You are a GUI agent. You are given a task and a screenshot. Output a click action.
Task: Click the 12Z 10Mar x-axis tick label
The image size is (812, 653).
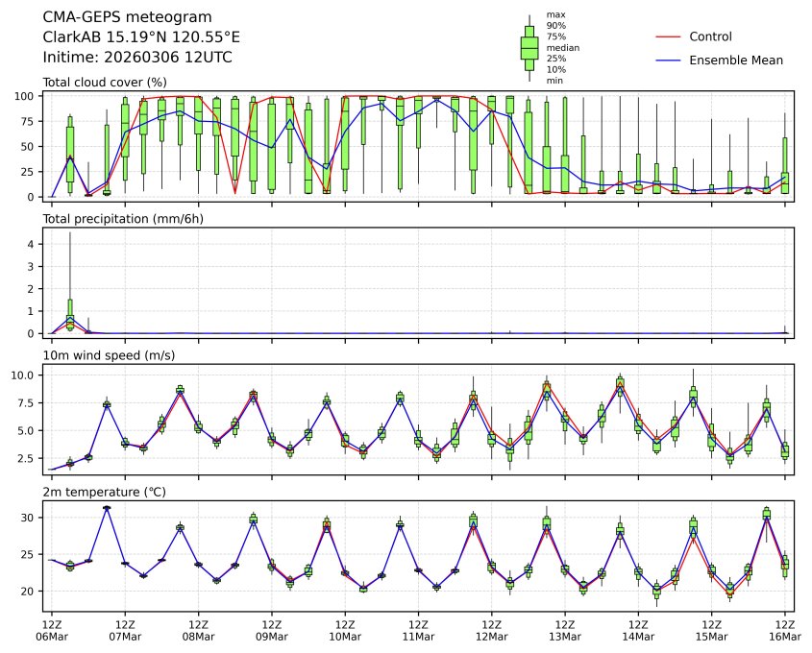pyautogui.click(x=345, y=630)
